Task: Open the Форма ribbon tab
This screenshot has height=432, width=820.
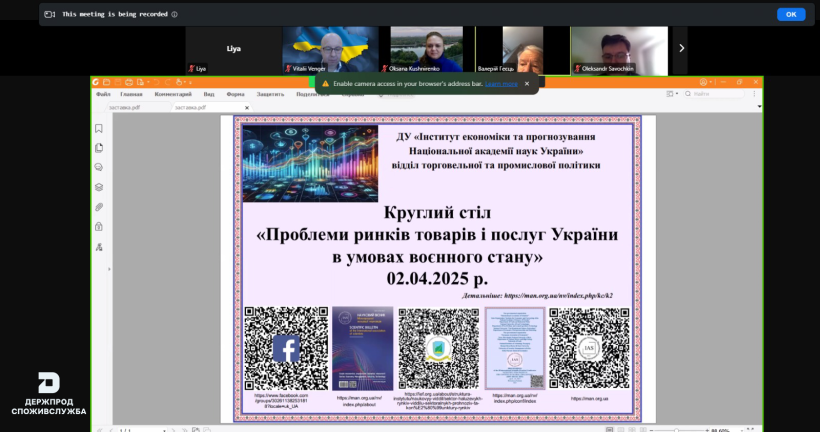Action: (235, 94)
